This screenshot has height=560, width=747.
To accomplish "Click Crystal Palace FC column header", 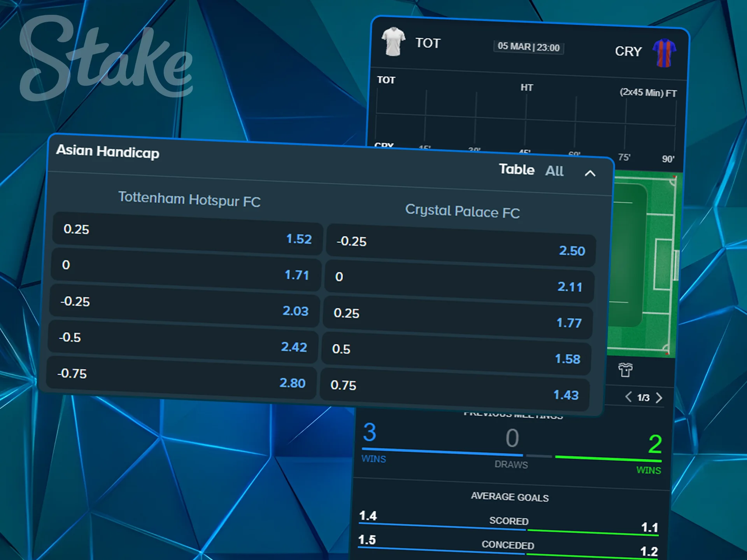I will click(463, 211).
